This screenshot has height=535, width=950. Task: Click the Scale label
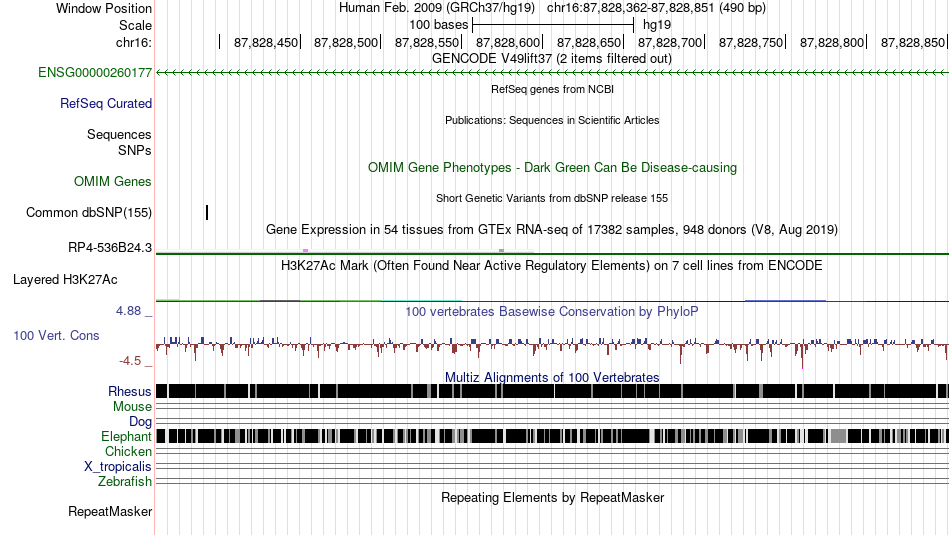point(135,25)
